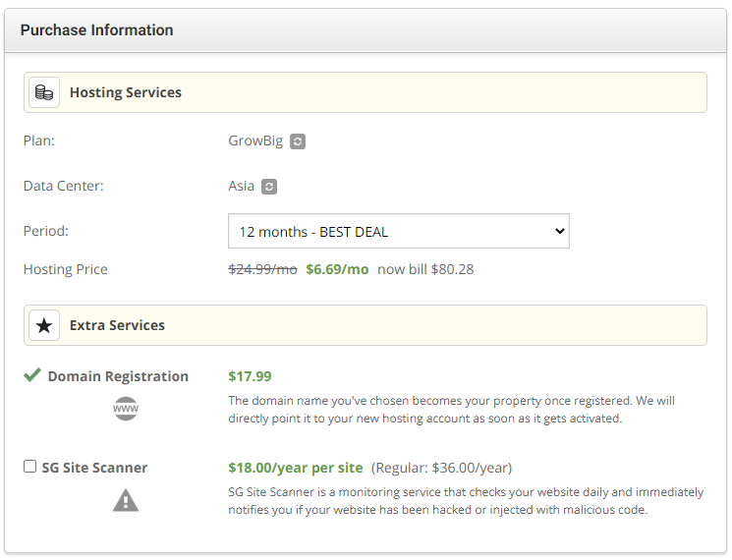Click the Hosting Services coins icon
The height and width of the screenshot is (560, 732).
(x=44, y=92)
